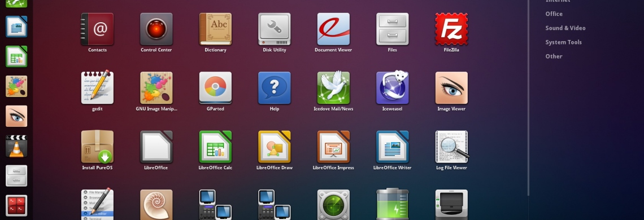
Task: Open the green battery icon app
Action: [392, 204]
